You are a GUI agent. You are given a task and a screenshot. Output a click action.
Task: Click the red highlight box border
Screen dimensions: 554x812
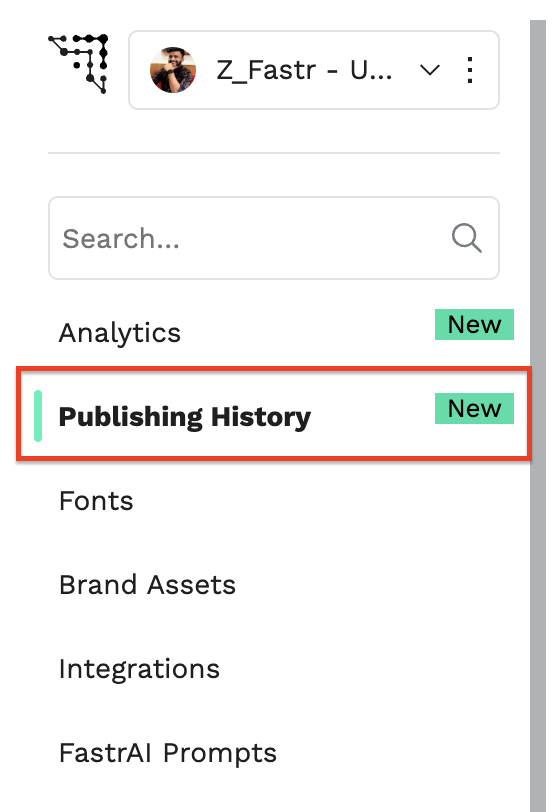pyautogui.click(x=274, y=369)
